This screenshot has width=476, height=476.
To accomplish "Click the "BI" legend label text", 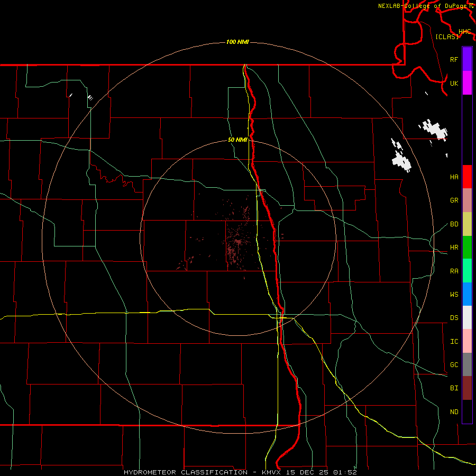I will pos(454,388).
